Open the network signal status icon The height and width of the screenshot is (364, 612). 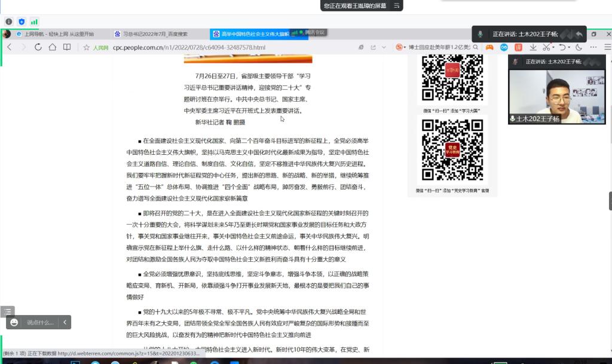click(34, 22)
